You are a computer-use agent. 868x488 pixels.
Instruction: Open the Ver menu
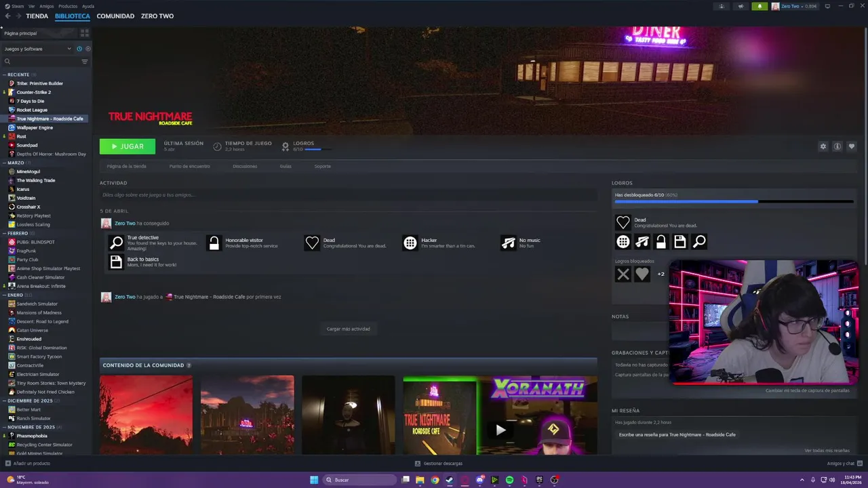(32, 6)
